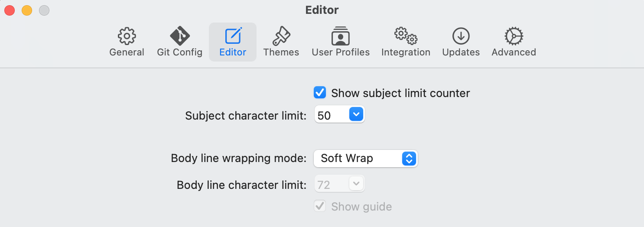Close the Editor preferences window
The image size is (644, 227).
(10, 10)
